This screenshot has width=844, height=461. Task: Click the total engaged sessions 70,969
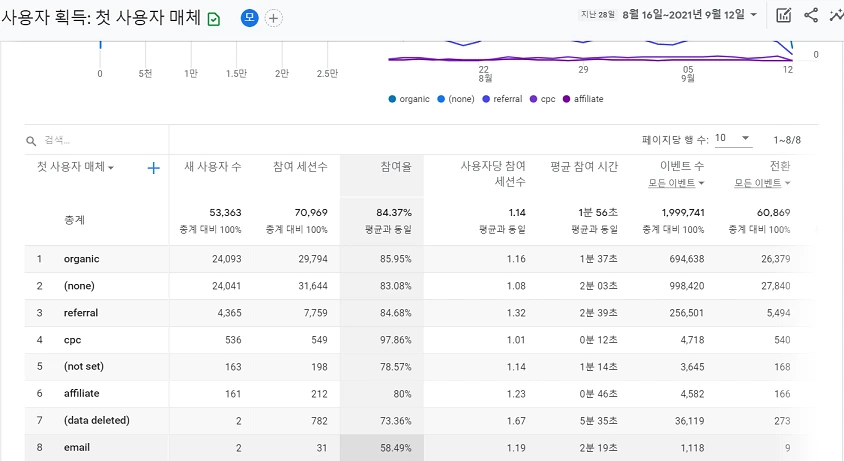click(311, 213)
